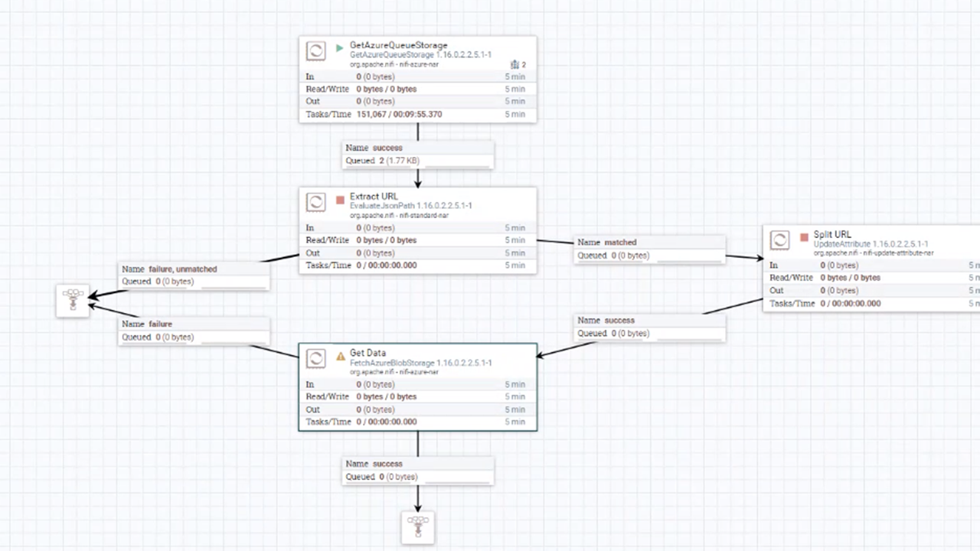The height and width of the screenshot is (551, 980).
Task: Click the yellow warning icon on Get Data
Action: coord(341,356)
